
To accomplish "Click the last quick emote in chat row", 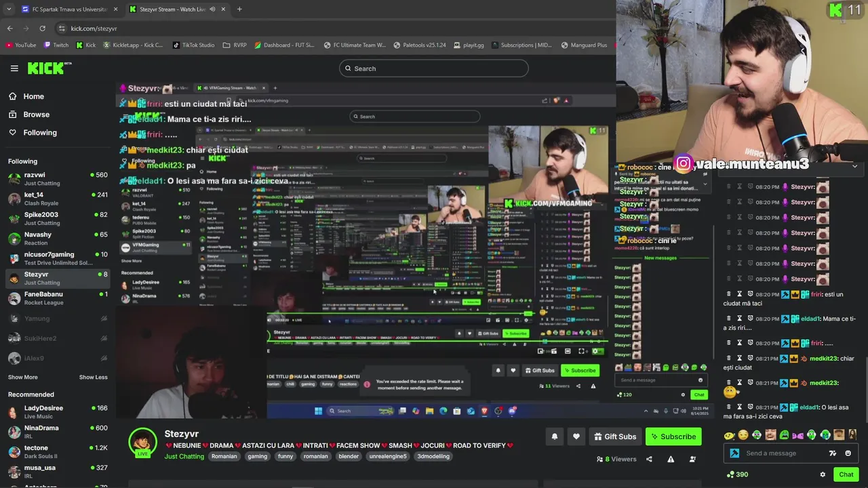I will (852, 435).
